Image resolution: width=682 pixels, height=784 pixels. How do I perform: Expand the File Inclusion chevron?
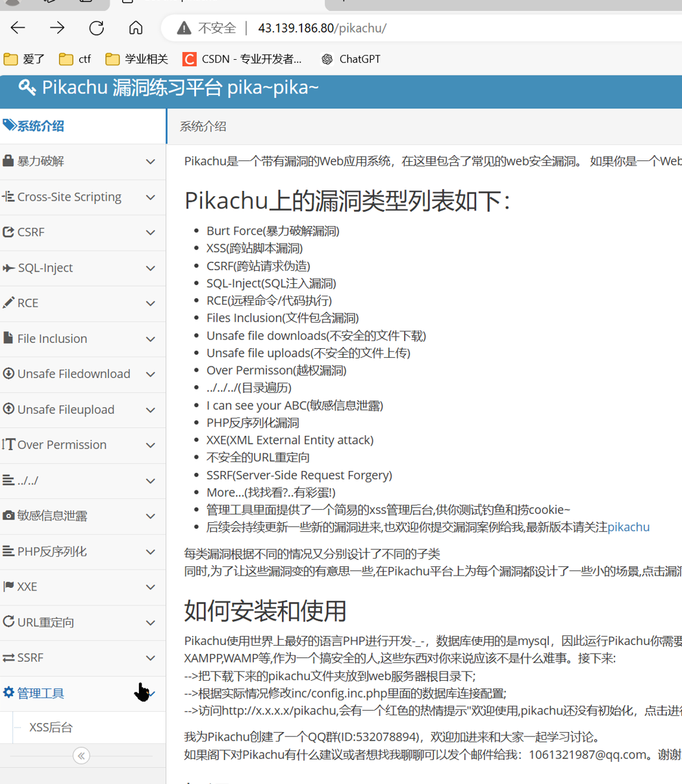pyautogui.click(x=151, y=339)
